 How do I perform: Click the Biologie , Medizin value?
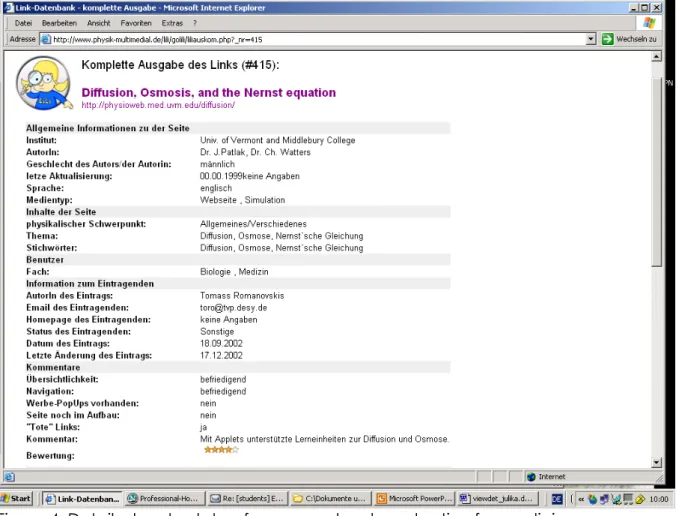click(x=234, y=272)
